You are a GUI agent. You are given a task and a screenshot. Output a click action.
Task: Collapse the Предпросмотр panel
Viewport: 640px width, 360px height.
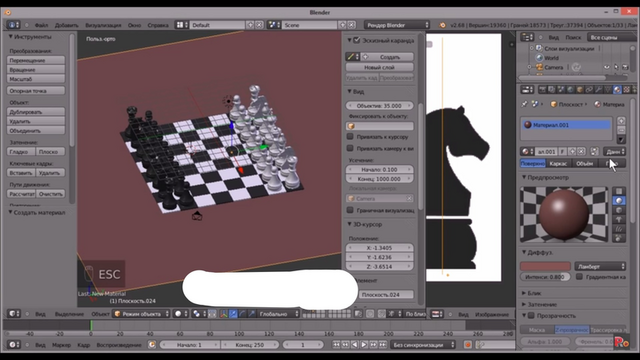point(524,177)
